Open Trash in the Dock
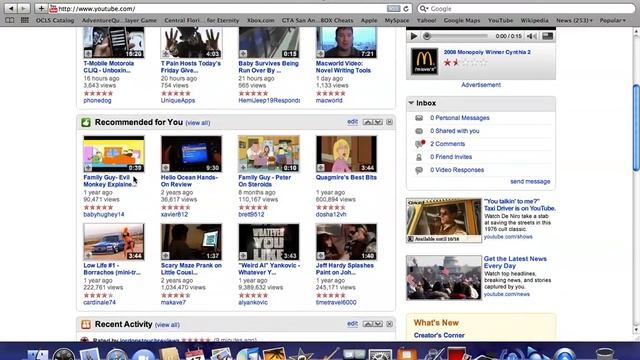Screen dimensions: 640x360 604,353
